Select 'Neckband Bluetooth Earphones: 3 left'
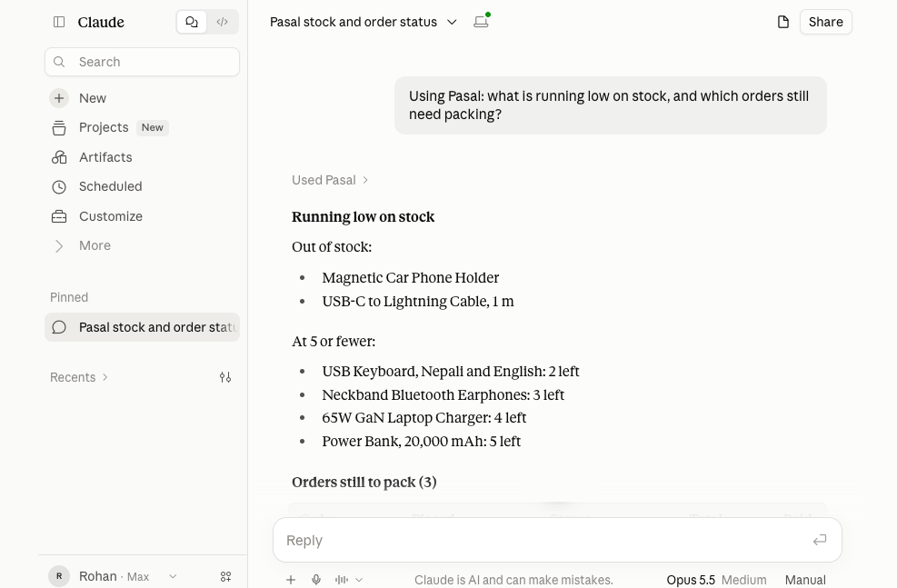This screenshot has height=588, width=897. pos(443,395)
